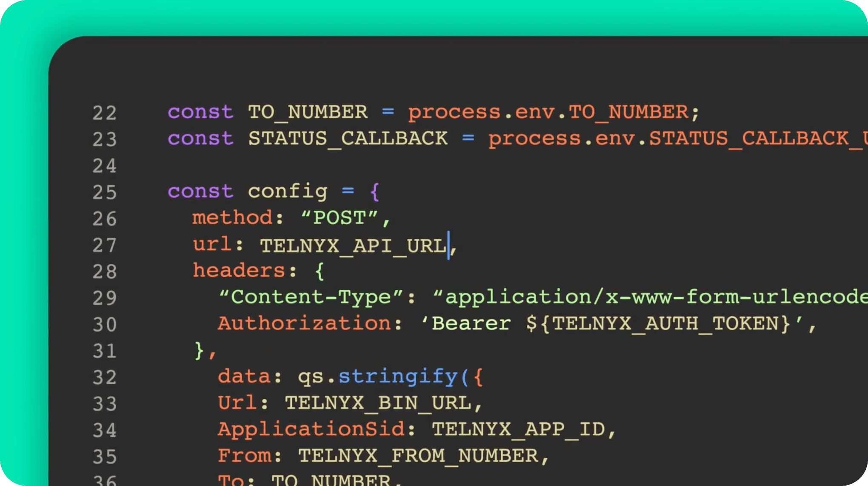Click line number 26 in the gutter

tap(105, 218)
